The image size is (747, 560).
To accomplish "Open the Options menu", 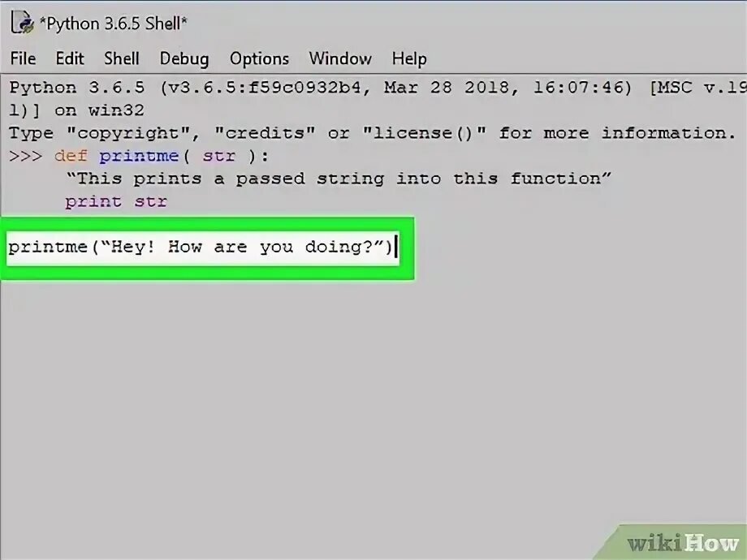I will [x=259, y=58].
